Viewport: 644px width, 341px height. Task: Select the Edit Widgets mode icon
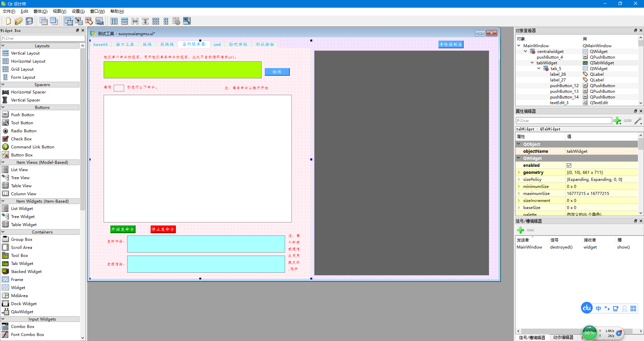pos(68,21)
